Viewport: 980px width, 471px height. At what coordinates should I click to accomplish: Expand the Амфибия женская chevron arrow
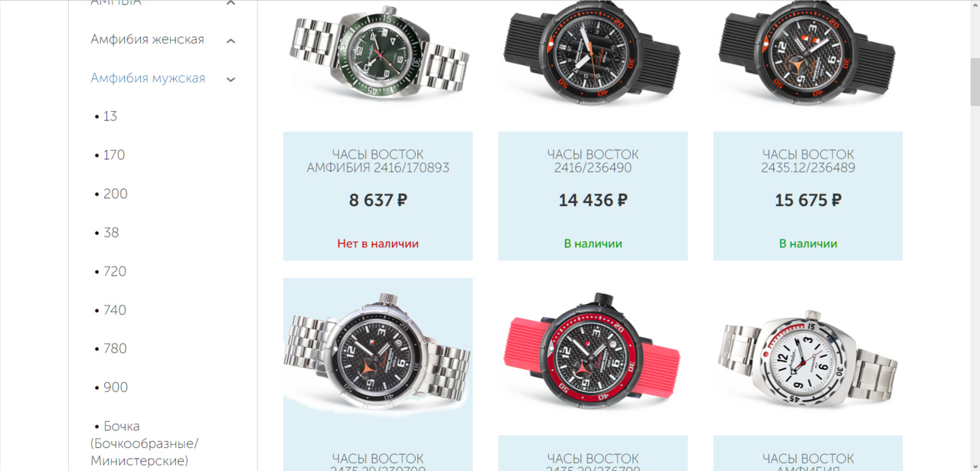click(x=231, y=41)
